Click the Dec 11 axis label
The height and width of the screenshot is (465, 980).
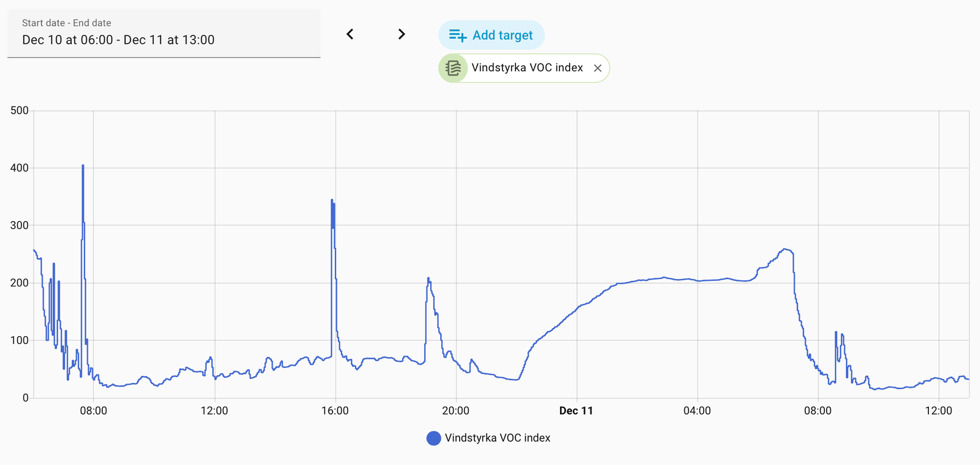coord(576,410)
